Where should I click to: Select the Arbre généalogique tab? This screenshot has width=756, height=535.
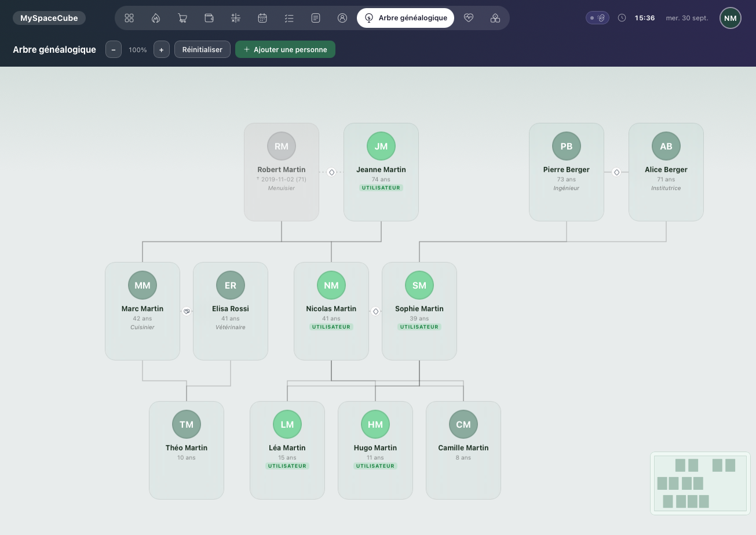[406, 18]
